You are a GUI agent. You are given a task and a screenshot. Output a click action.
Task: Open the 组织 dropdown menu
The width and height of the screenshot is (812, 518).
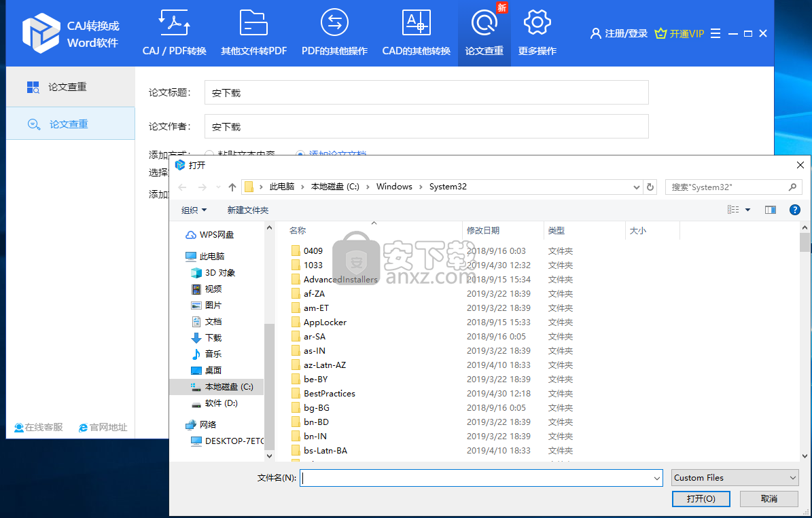pos(194,210)
